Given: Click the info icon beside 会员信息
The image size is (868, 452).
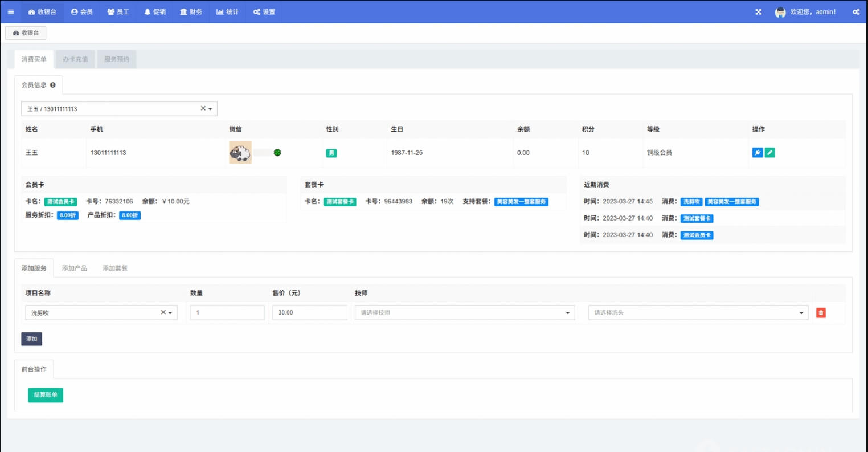Looking at the screenshot, I should point(53,85).
